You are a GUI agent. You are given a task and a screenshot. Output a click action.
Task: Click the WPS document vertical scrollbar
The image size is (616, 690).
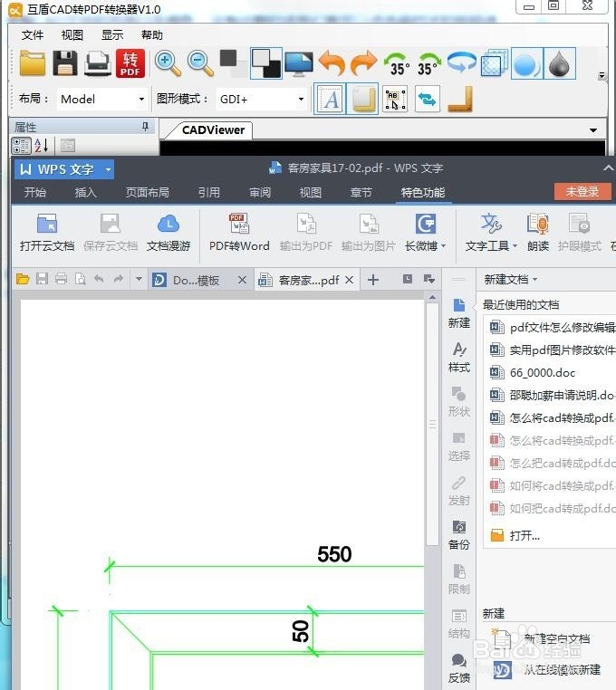point(432,425)
